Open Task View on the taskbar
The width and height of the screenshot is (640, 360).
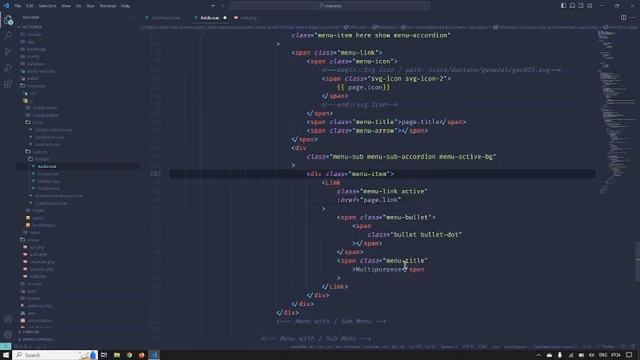click(x=104, y=355)
